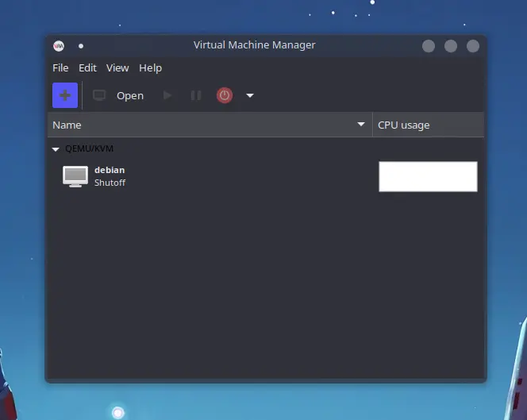Pause the virtual machine using pause icon
The height and width of the screenshot is (420, 527).
point(196,95)
